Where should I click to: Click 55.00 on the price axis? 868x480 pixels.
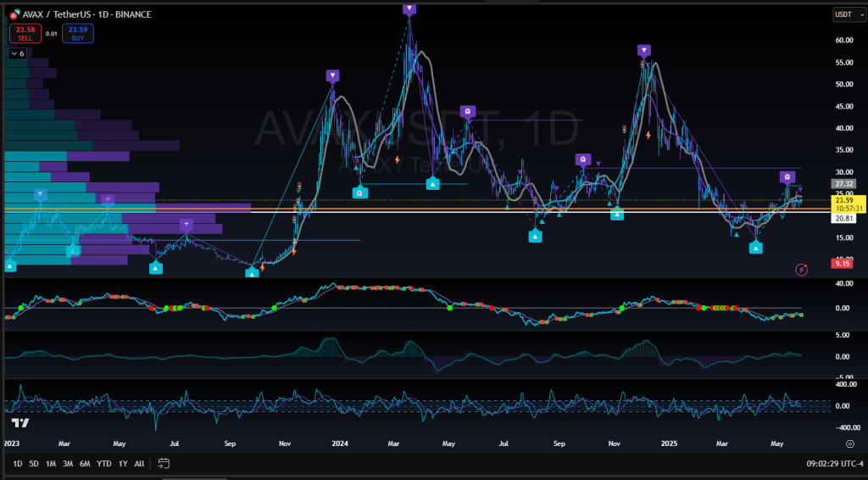844,63
